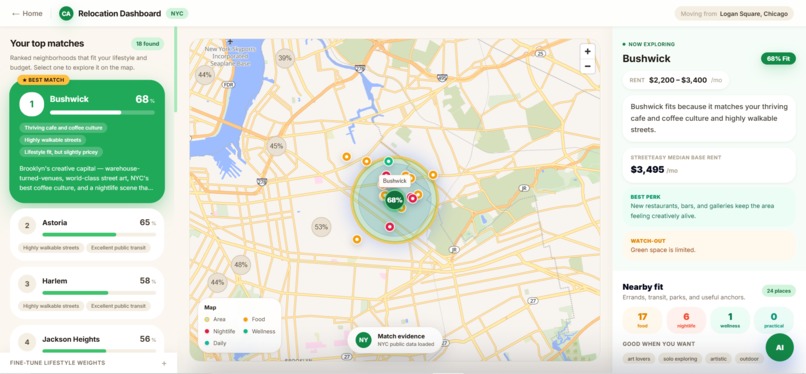Click the Best Match star badge

tap(43, 80)
